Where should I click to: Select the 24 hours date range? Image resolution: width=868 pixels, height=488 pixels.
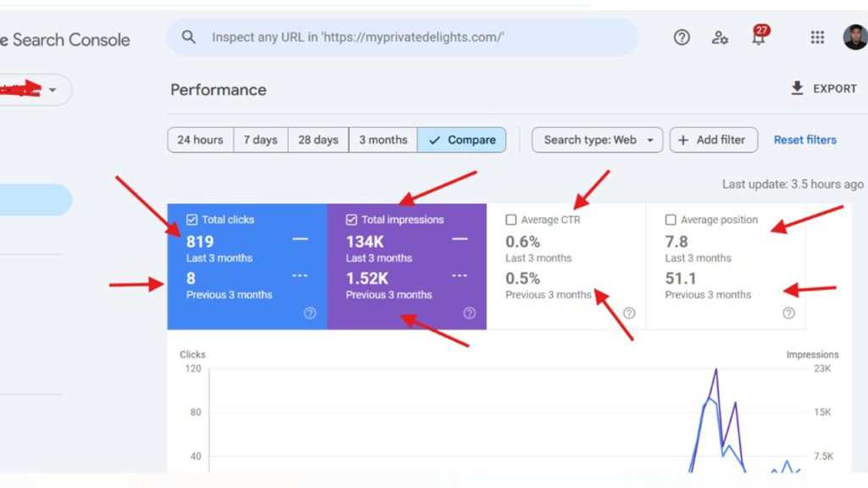(200, 140)
